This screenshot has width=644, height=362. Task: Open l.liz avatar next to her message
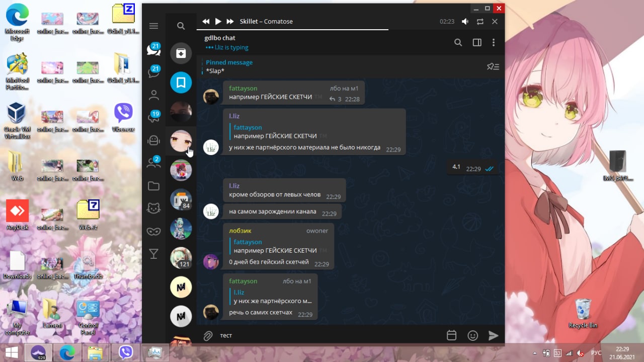click(211, 147)
